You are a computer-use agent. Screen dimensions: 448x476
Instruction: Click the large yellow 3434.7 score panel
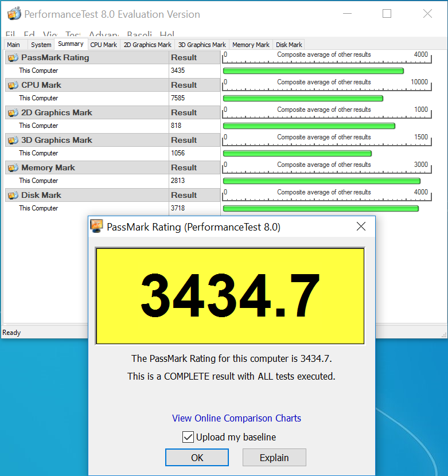[230, 296]
